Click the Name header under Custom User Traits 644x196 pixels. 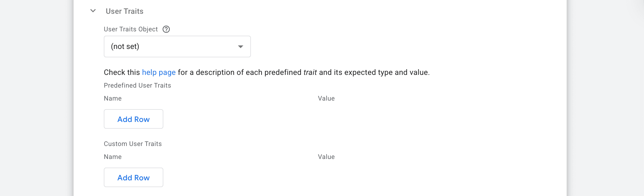click(x=113, y=157)
